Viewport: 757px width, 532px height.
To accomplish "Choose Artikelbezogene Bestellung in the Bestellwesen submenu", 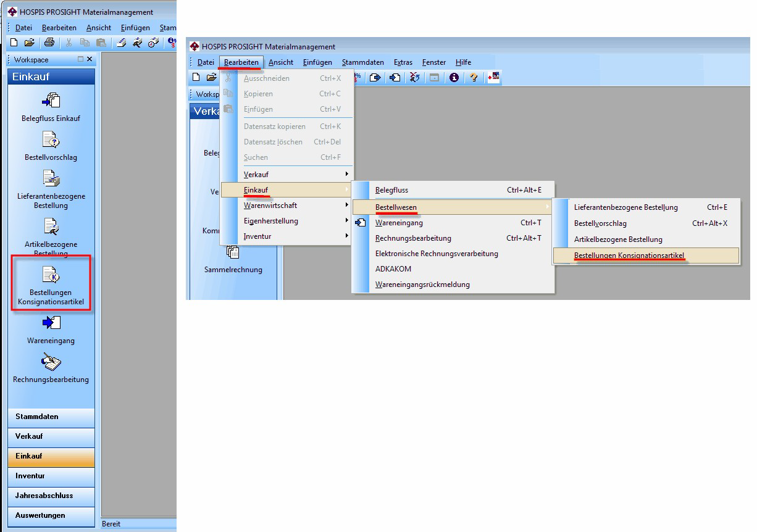I will (646, 239).
